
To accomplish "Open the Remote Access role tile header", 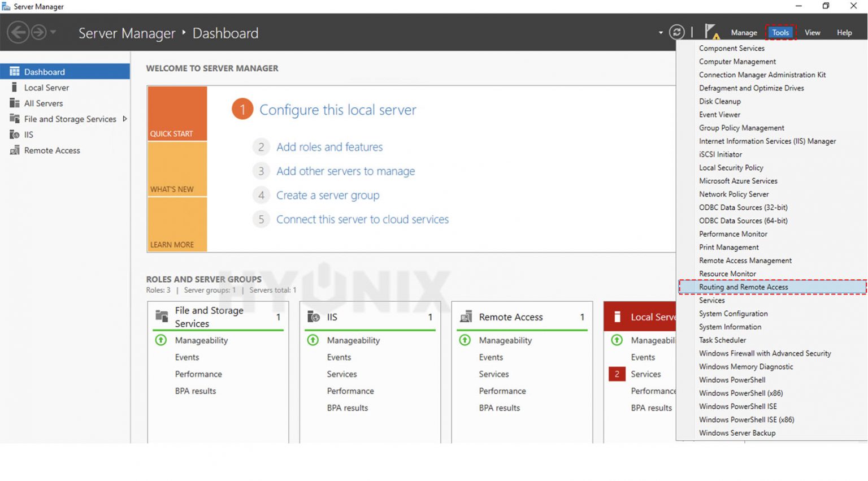I will tap(511, 317).
